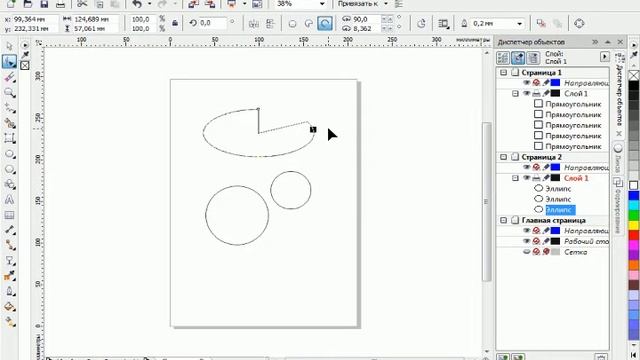Toggle visibility of red Слой 1 on Страница 2
Viewport: 640px width, 360px height.
(x=527, y=178)
